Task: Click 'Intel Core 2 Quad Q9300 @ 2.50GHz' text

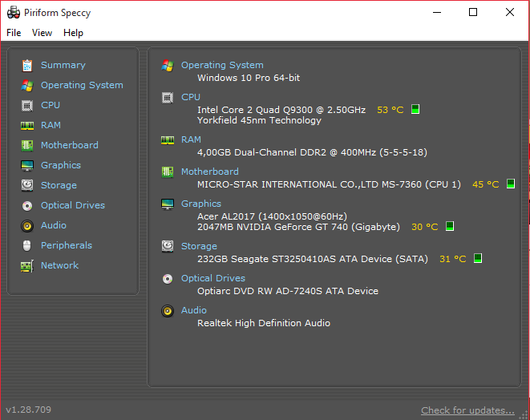Action: [x=281, y=110]
